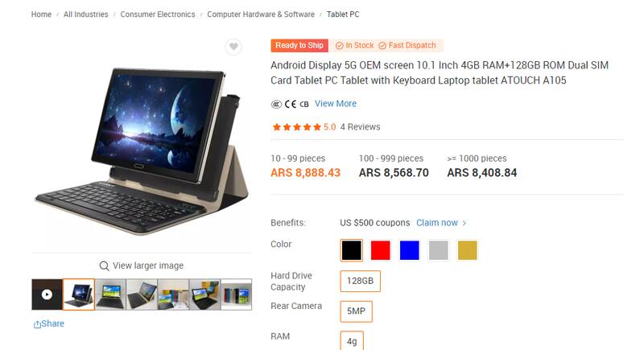Go to Consumer Electronics breadcrumb
The width and height of the screenshot is (644, 350).
click(x=158, y=14)
